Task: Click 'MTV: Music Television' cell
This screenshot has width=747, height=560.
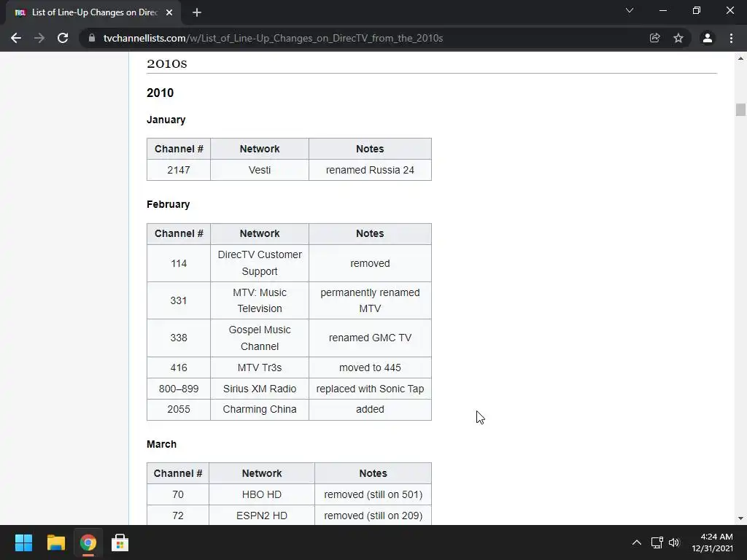Action: (x=260, y=300)
